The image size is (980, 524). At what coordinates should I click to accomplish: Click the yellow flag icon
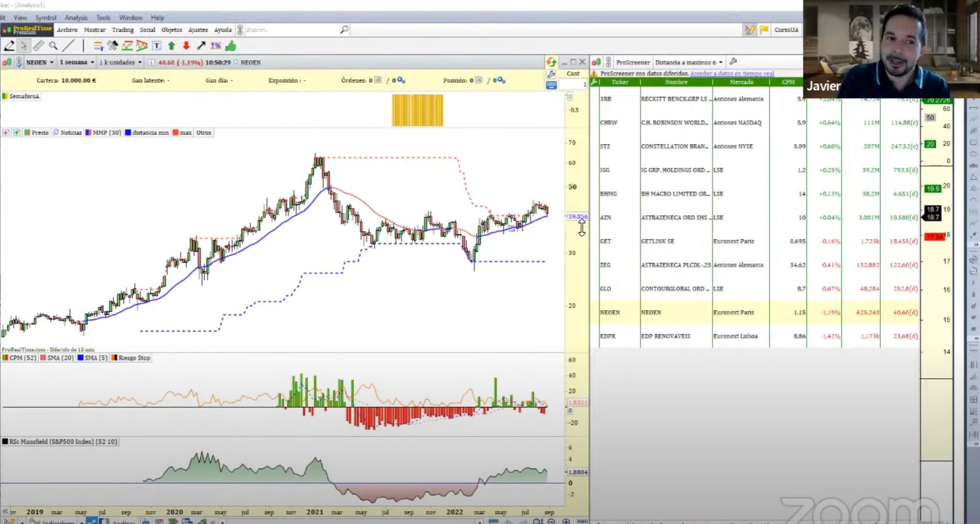pyautogui.click(x=764, y=30)
